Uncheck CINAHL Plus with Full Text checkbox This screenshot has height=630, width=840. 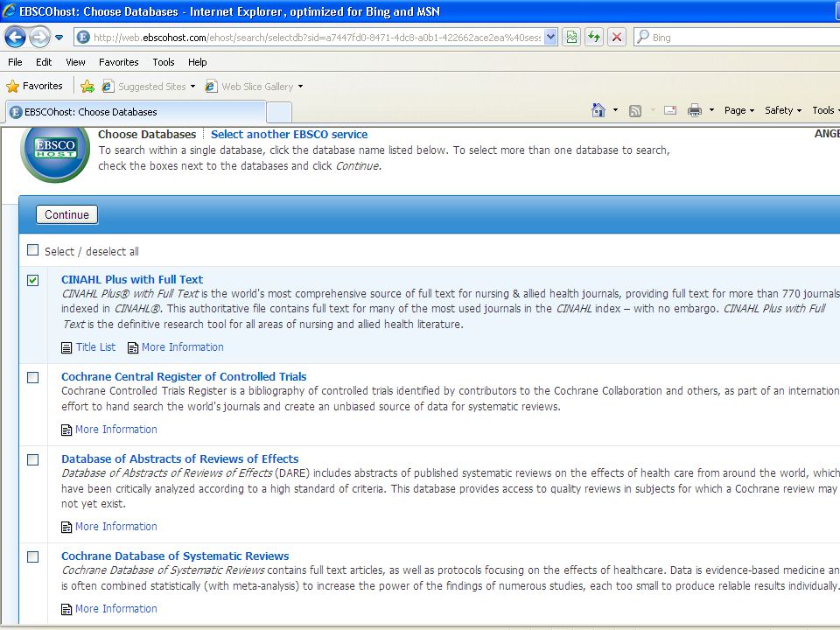point(33,280)
